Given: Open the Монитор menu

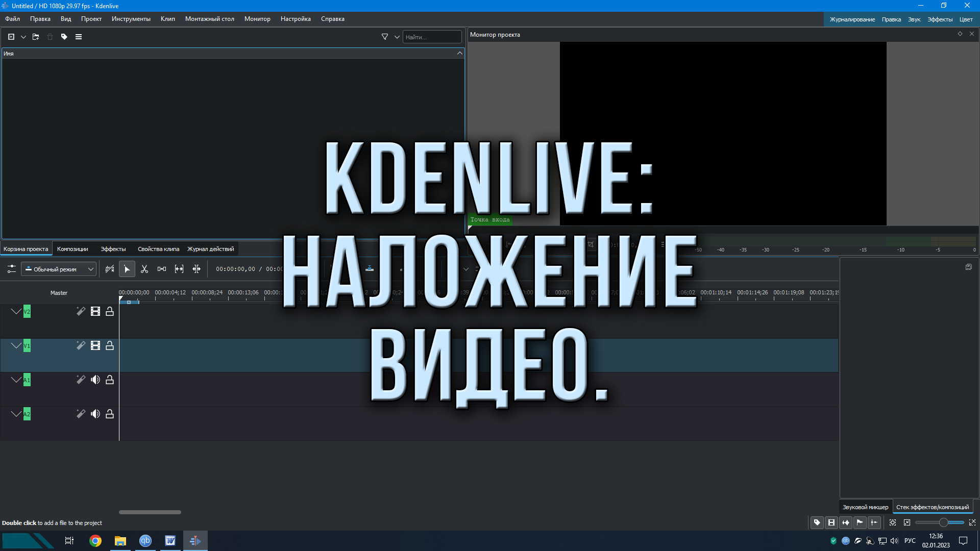Looking at the screenshot, I should (x=257, y=19).
